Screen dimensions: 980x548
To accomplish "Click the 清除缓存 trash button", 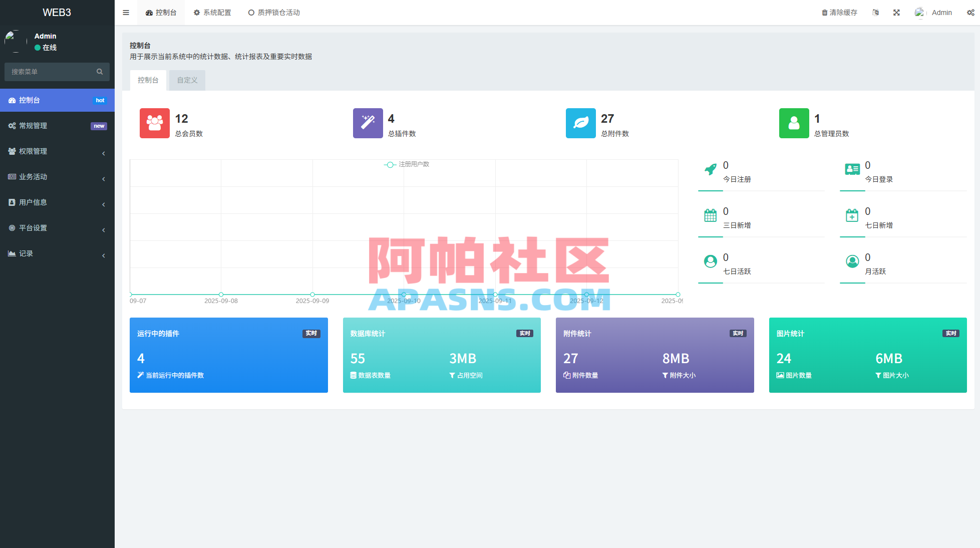I will tap(839, 13).
